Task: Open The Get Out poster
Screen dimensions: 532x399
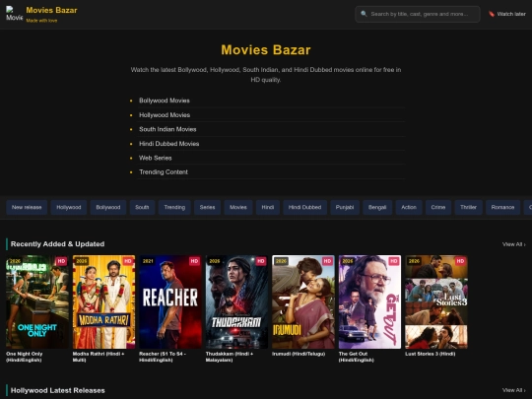Action: 369,302
